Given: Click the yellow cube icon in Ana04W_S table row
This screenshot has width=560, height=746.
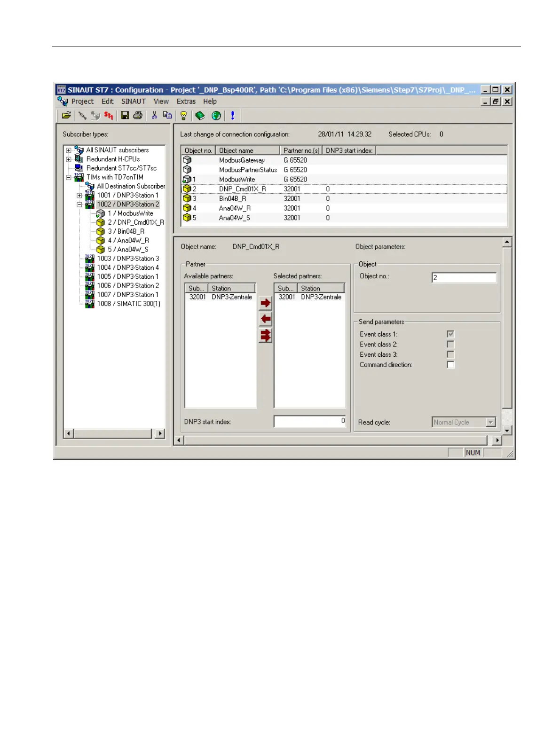Looking at the screenshot, I should (187, 218).
